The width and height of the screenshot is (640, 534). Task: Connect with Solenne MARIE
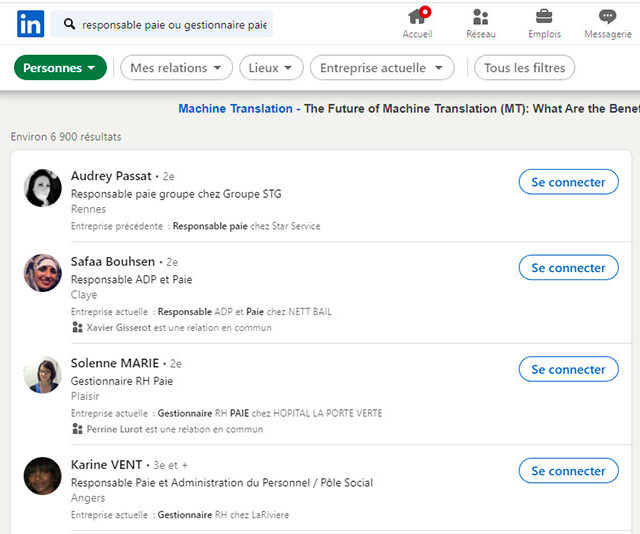pos(569,369)
